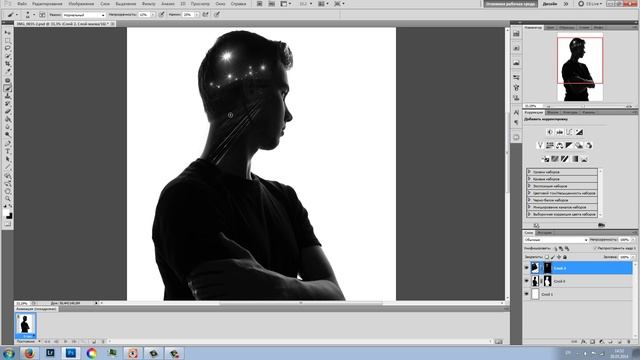Open the Изображение menu
Screen dimensions: 640x360
[x=81, y=4]
